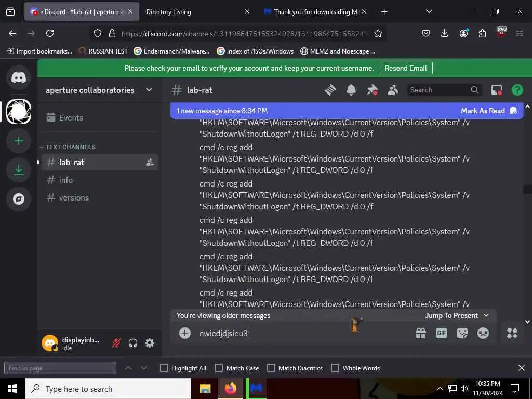The height and width of the screenshot is (399, 532).
Task: Click the Save to Pocket icon
Action: pos(426,33)
